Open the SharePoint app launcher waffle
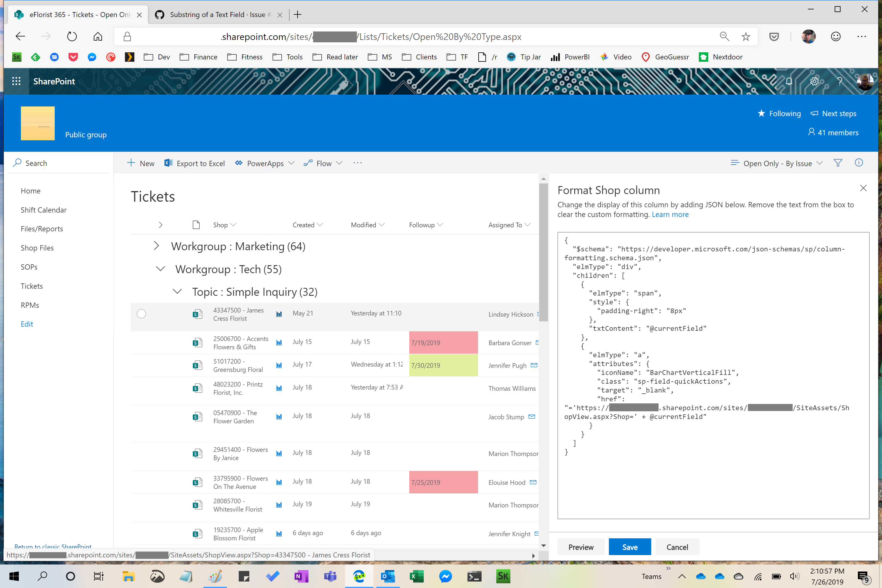The height and width of the screenshot is (588, 882). point(16,81)
